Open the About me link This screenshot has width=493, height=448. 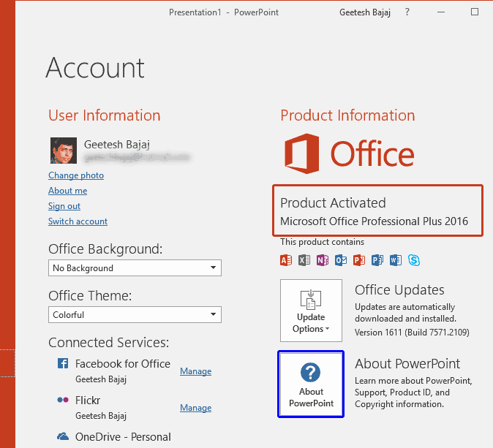pyautogui.click(x=67, y=191)
